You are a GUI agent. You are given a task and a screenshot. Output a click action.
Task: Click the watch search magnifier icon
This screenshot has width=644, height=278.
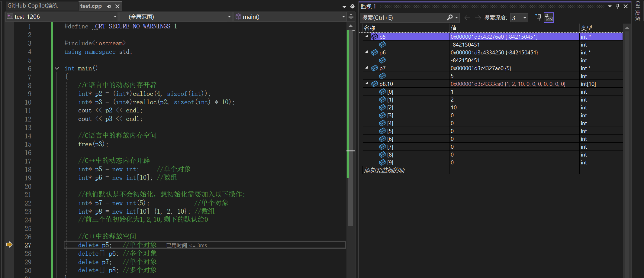point(450,18)
